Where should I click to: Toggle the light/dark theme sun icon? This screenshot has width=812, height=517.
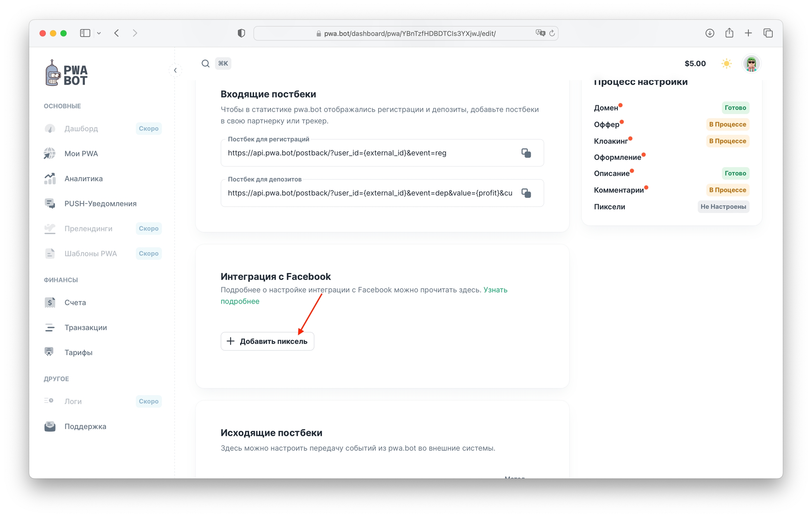click(726, 63)
